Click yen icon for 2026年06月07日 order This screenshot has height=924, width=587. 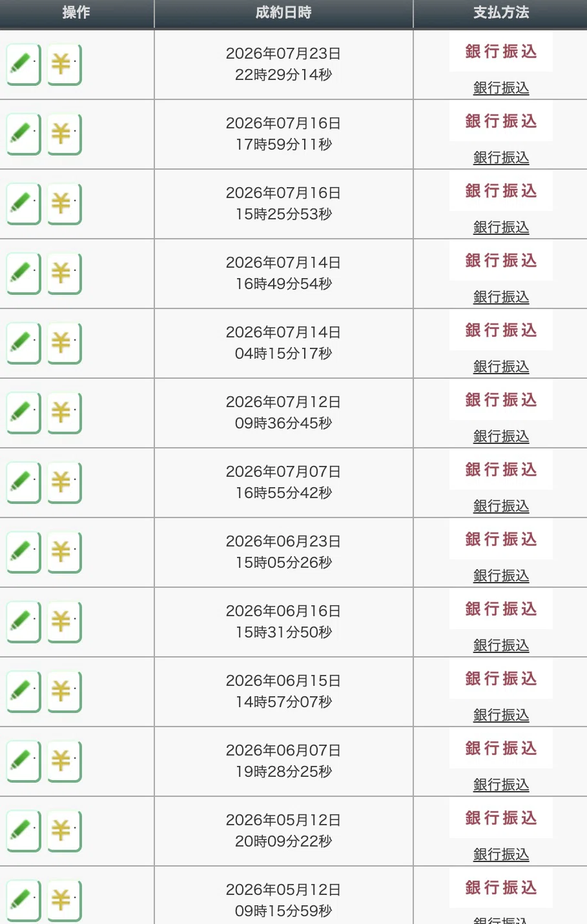pos(64,761)
